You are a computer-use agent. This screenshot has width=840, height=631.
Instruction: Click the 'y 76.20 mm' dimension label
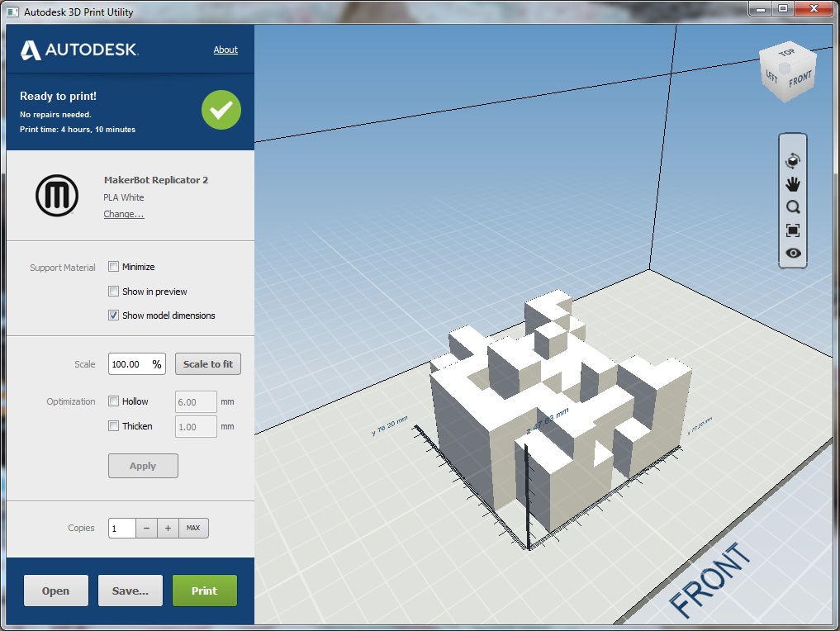click(390, 425)
